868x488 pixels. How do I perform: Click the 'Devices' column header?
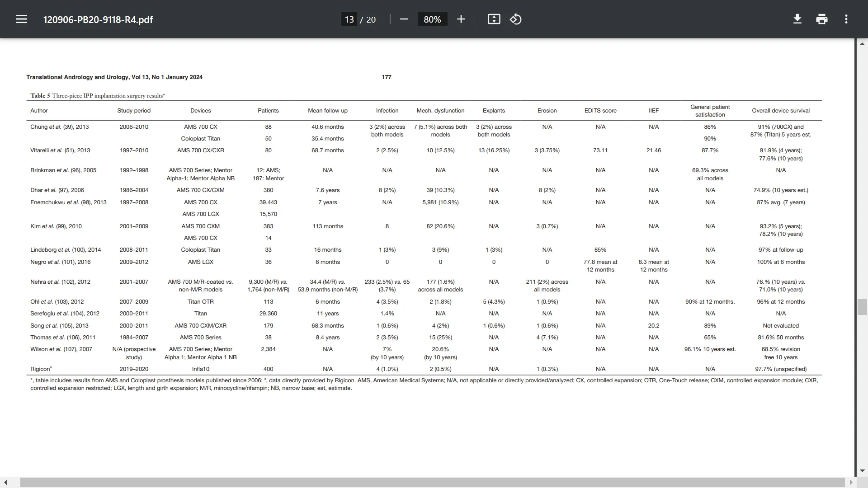pos(201,111)
